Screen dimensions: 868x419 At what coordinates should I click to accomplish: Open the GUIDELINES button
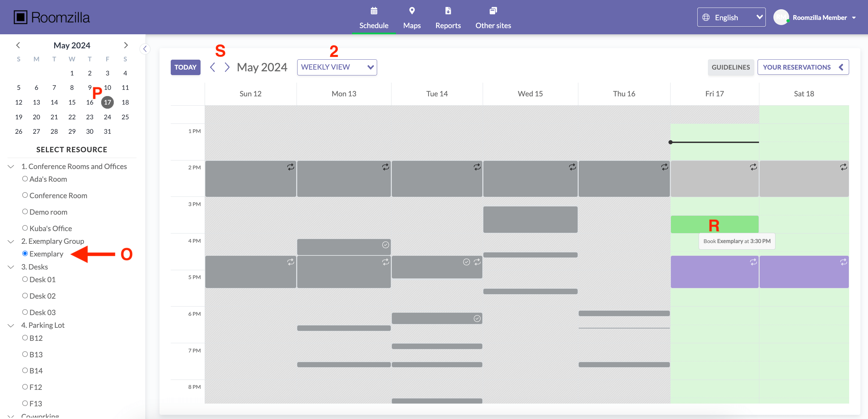click(x=731, y=67)
